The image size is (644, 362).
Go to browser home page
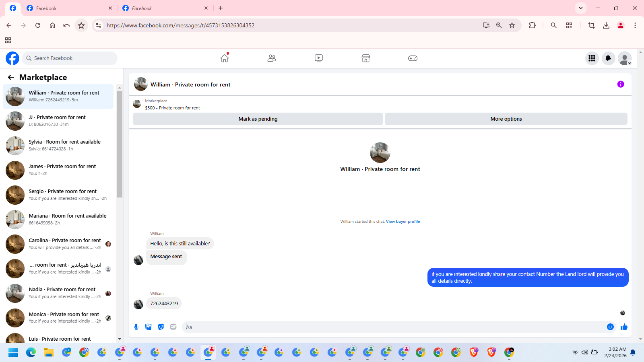pos(52,25)
